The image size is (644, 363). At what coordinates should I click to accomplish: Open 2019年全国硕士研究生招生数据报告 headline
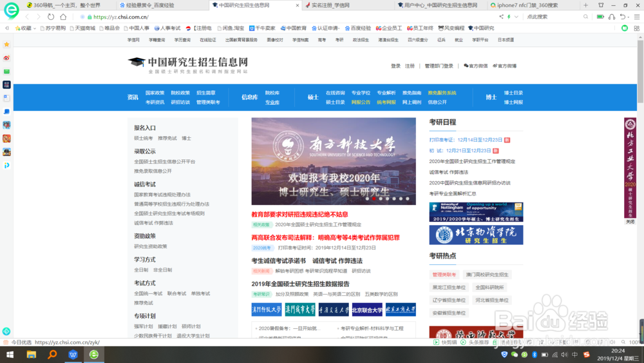301,284
